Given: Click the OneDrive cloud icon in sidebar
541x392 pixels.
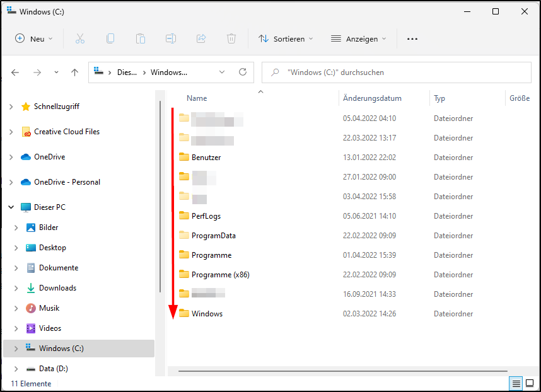Looking at the screenshot, I should 26,157.
